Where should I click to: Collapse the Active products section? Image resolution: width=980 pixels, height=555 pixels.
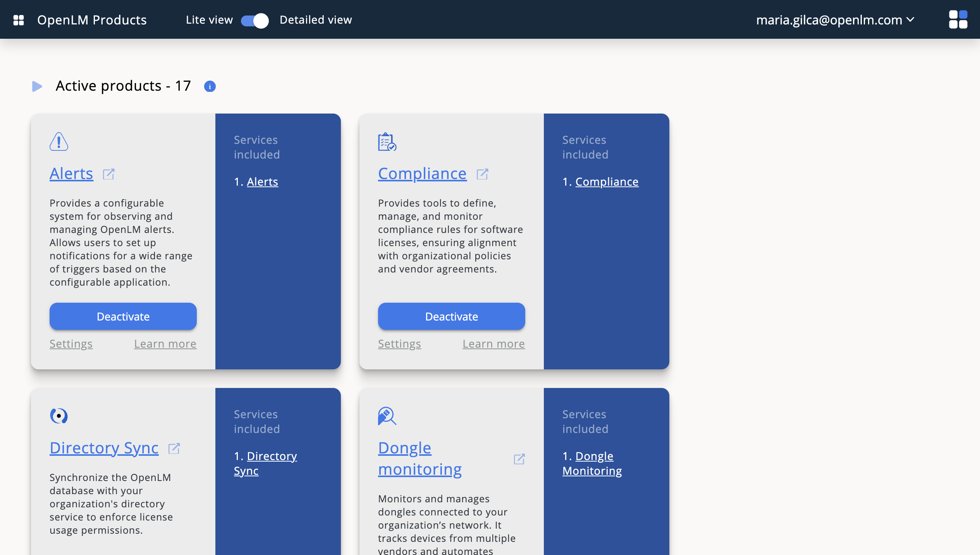point(37,86)
